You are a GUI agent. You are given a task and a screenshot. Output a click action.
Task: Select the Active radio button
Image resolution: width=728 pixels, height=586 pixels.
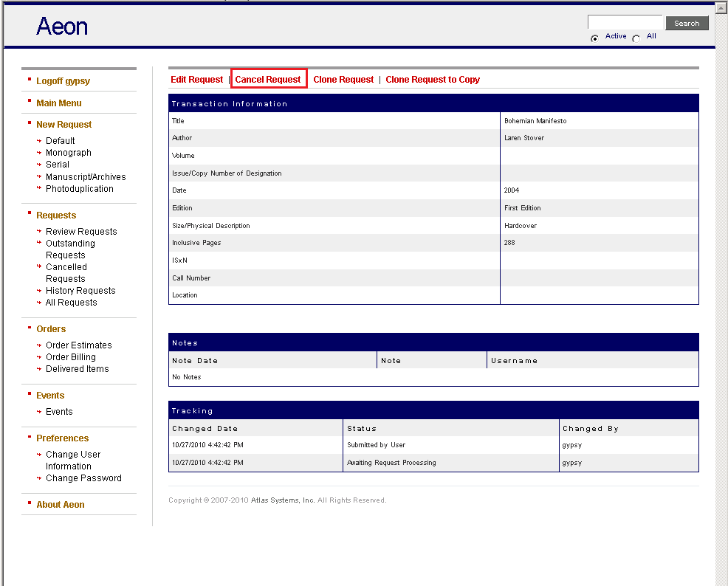[x=594, y=38]
